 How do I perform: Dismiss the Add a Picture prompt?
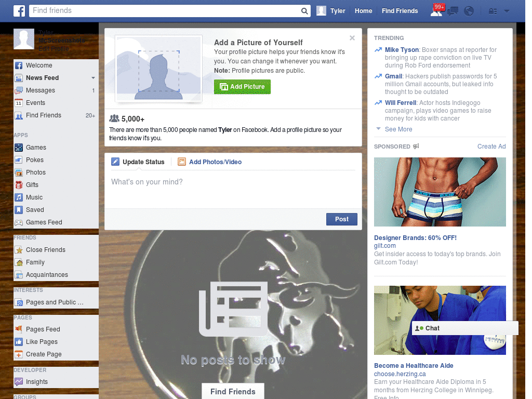point(352,37)
